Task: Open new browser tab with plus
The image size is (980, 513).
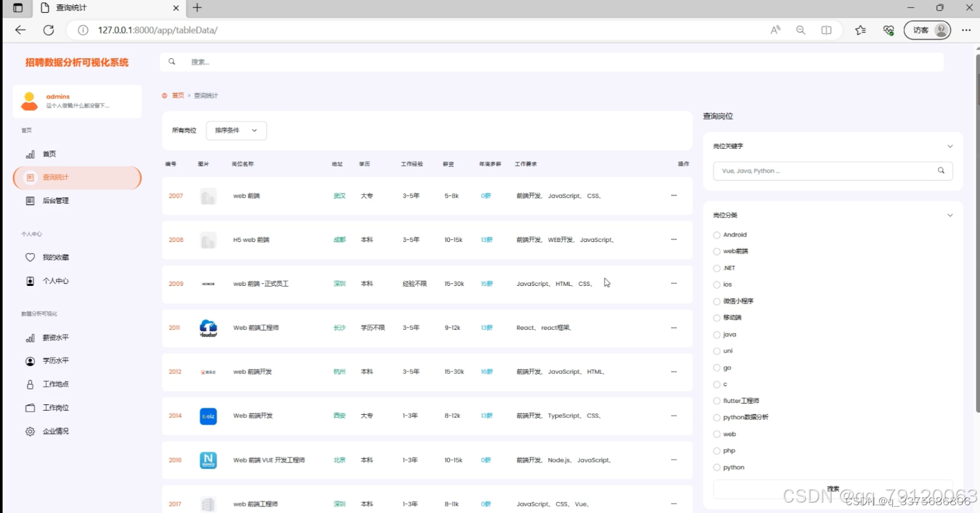Action: pyautogui.click(x=197, y=8)
